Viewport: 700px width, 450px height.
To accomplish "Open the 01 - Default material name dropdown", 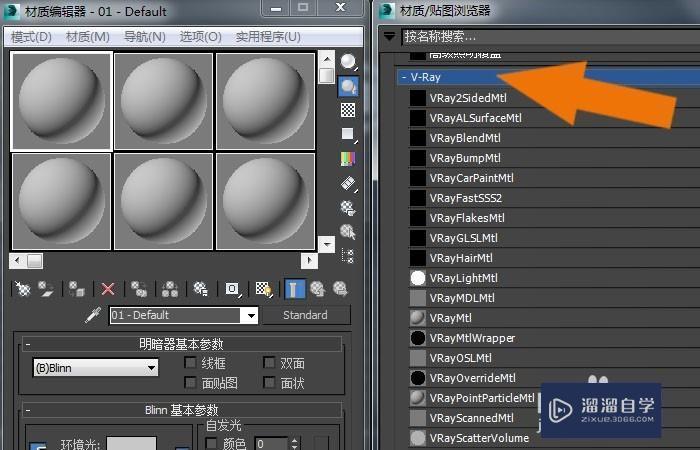I will click(251, 316).
